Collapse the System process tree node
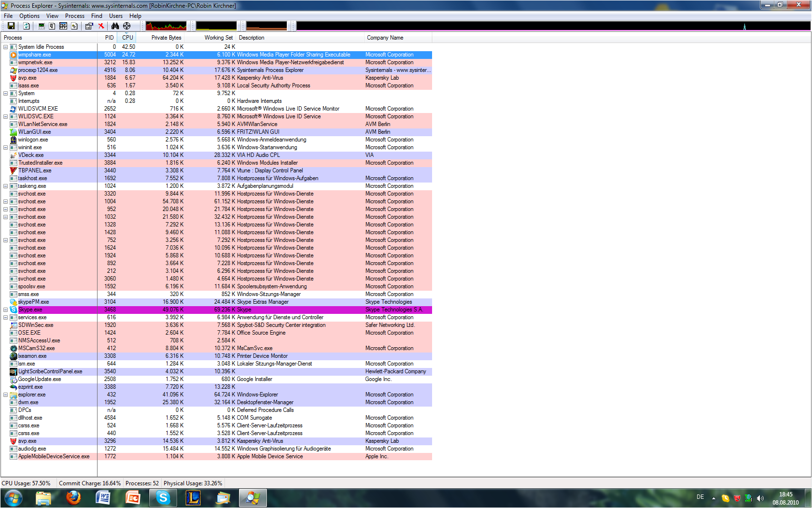Viewport: 812px width, 508px height. pyautogui.click(x=6, y=94)
